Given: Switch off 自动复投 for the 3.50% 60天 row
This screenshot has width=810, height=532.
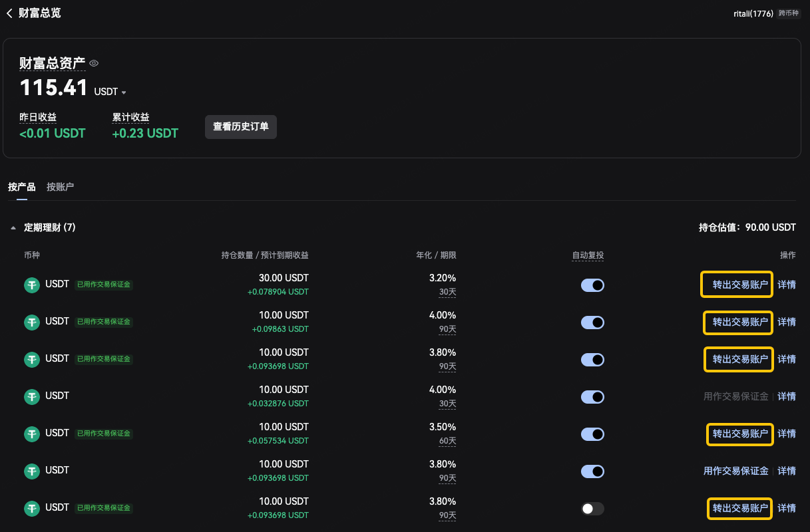Looking at the screenshot, I should coord(592,434).
